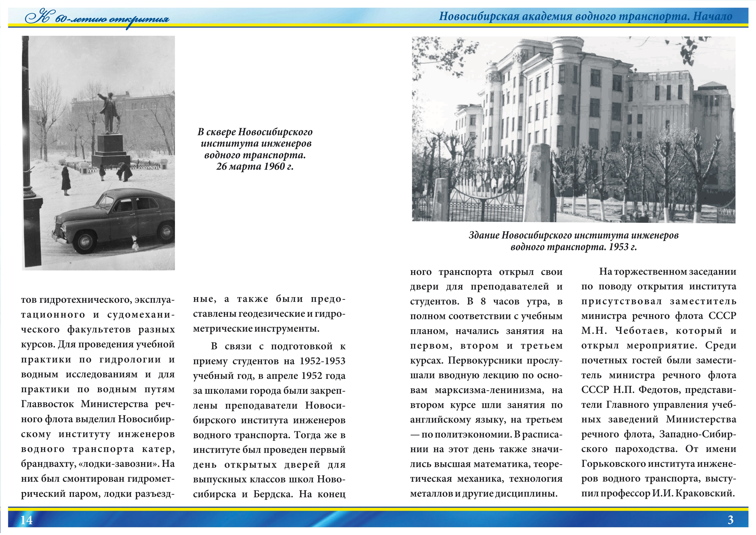Click the line 'приему студентов на 1952-1953'
The image size is (756, 535).
pyautogui.click(x=269, y=361)
